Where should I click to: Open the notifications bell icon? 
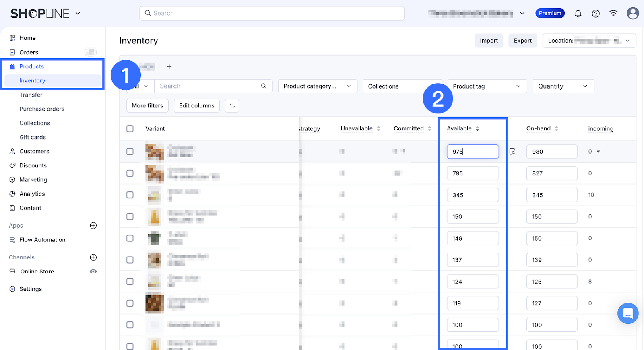(578, 14)
